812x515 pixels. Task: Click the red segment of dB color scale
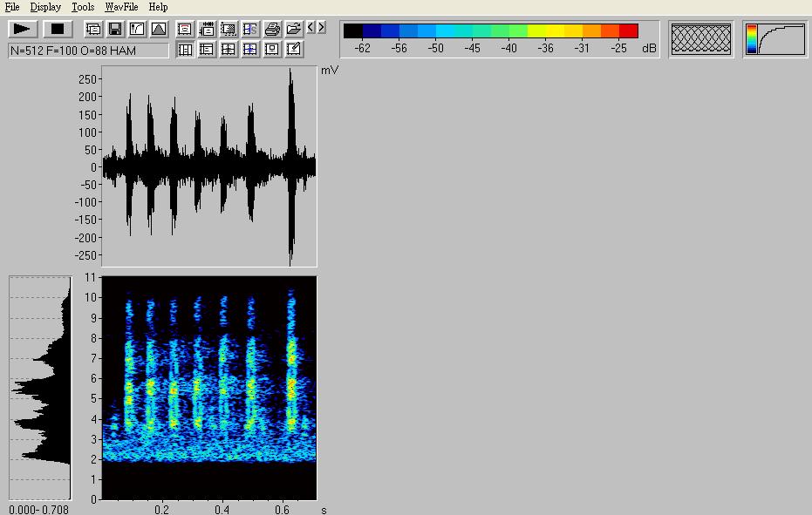[628, 31]
